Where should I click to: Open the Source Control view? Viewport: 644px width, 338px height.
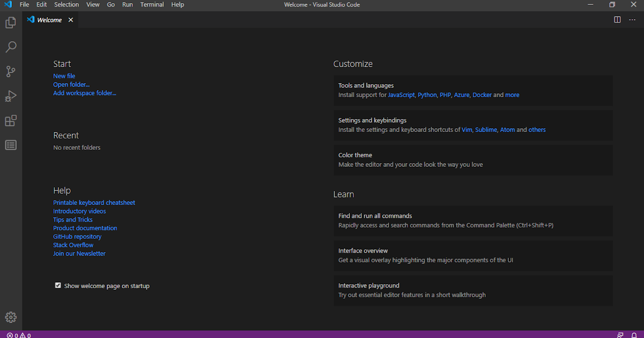[x=11, y=71]
